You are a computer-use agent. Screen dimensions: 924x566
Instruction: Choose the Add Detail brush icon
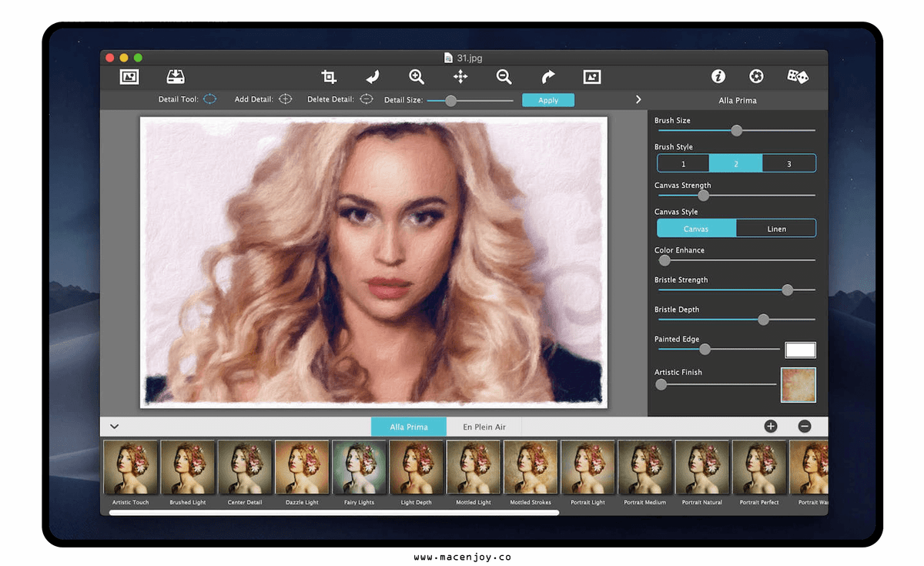pos(285,99)
